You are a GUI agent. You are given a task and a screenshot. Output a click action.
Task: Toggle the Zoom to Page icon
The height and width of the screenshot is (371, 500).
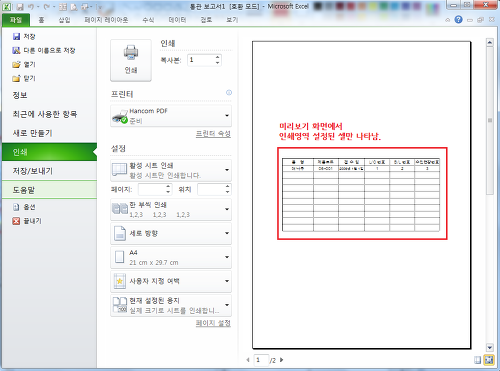coord(489,360)
